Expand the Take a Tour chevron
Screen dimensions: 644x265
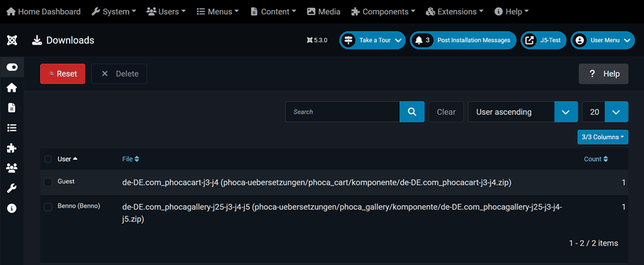(398, 40)
